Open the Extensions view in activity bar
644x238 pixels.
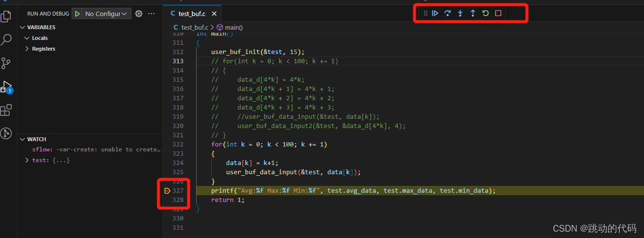[x=6, y=110]
